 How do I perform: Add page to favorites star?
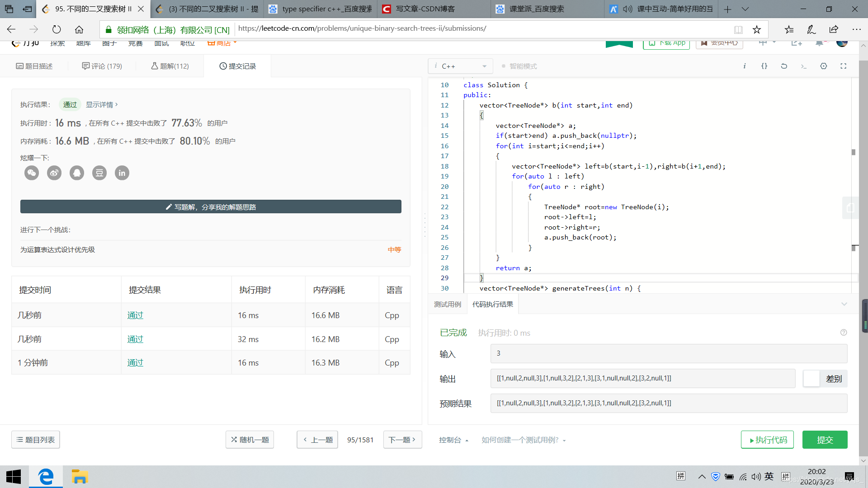[x=757, y=29]
